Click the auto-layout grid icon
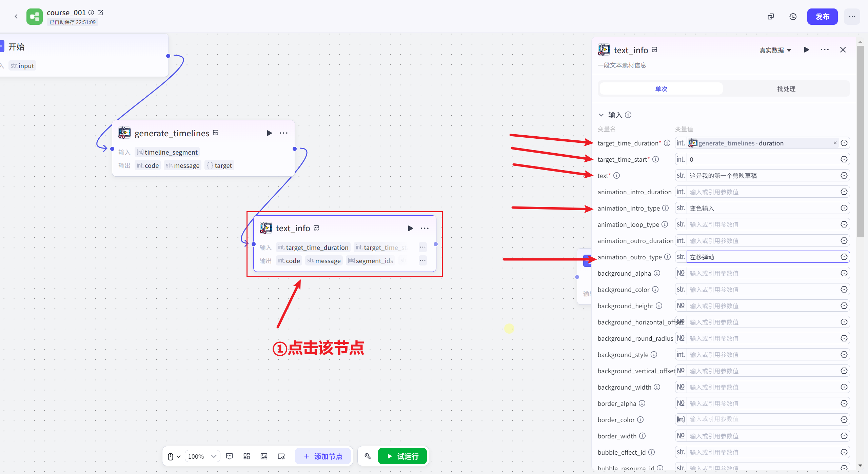This screenshot has width=868, height=474. pos(246,456)
